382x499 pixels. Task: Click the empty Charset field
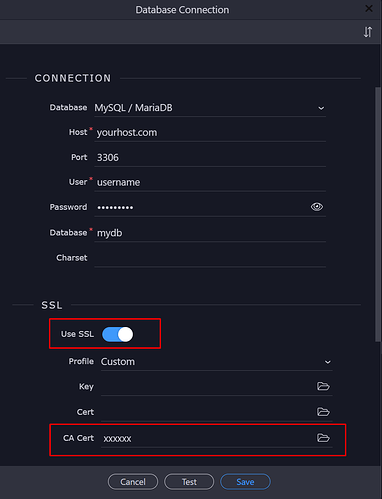click(210, 258)
